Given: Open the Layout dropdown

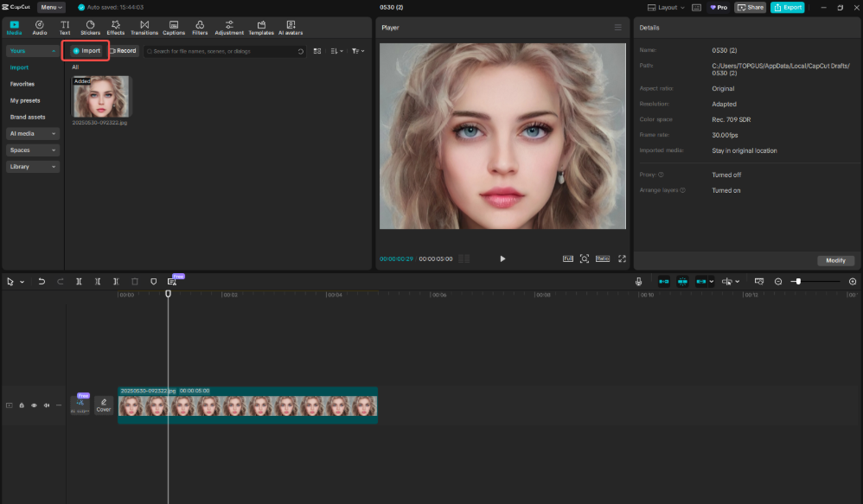Looking at the screenshot, I should [666, 7].
